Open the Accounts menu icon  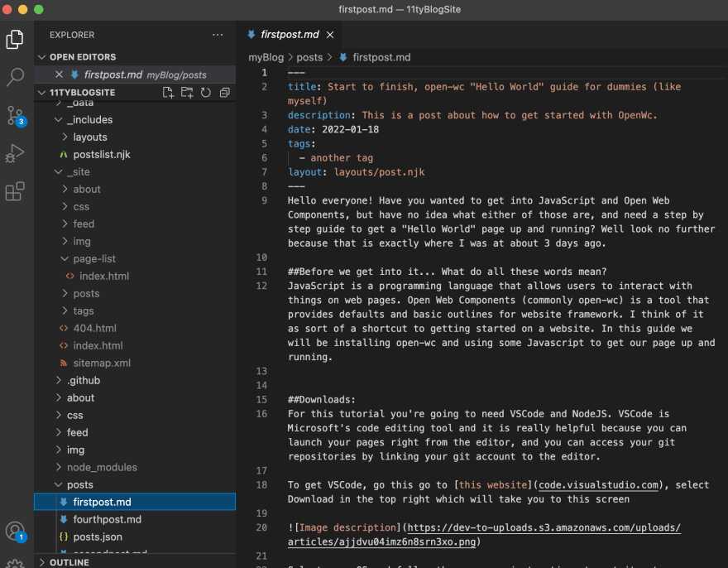click(x=15, y=531)
